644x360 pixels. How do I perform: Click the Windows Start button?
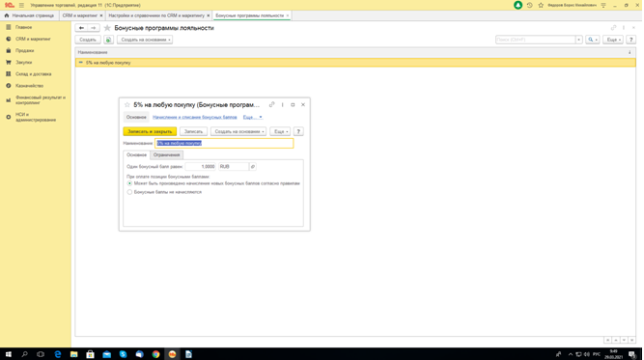(x=9, y=354)
